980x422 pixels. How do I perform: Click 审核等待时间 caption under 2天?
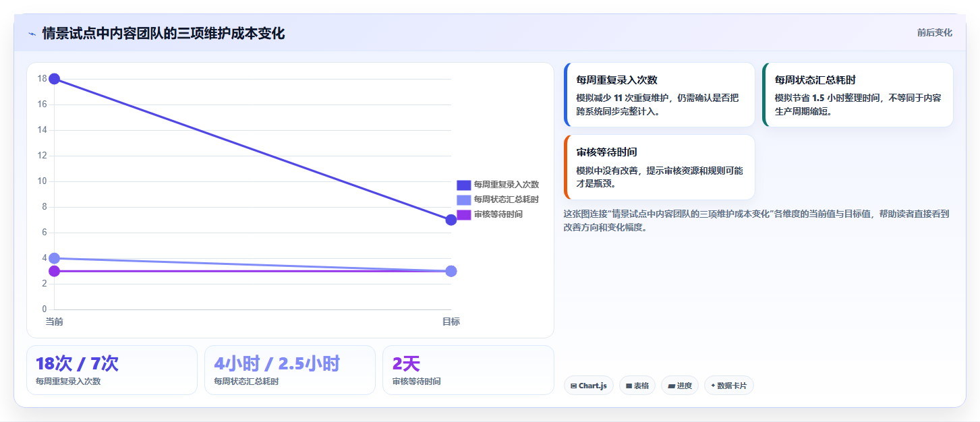tap(416, 382)
